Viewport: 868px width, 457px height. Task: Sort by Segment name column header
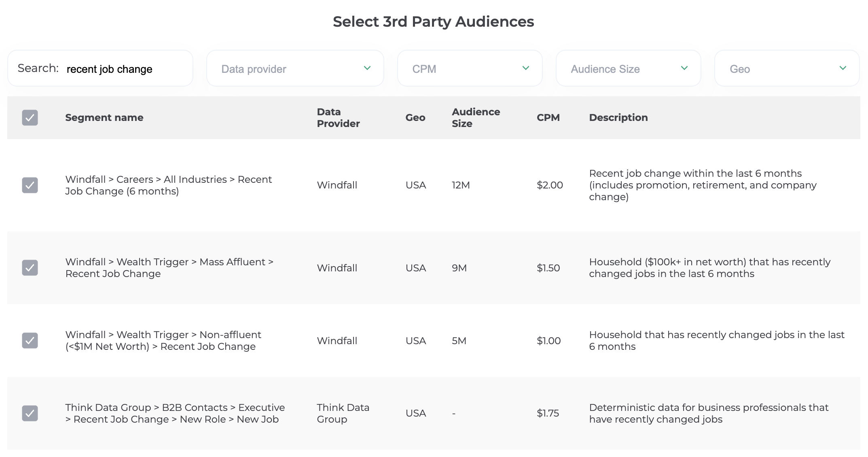point(104,118)
